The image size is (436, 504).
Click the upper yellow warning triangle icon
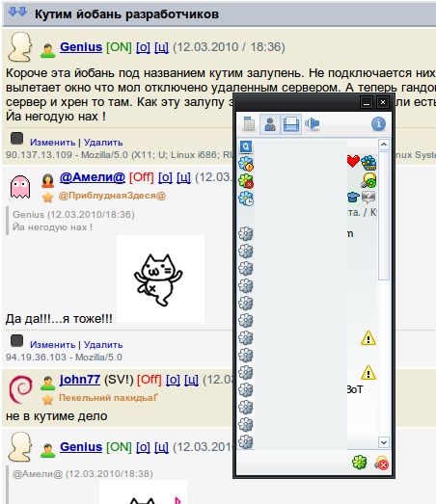coord(368,338)
